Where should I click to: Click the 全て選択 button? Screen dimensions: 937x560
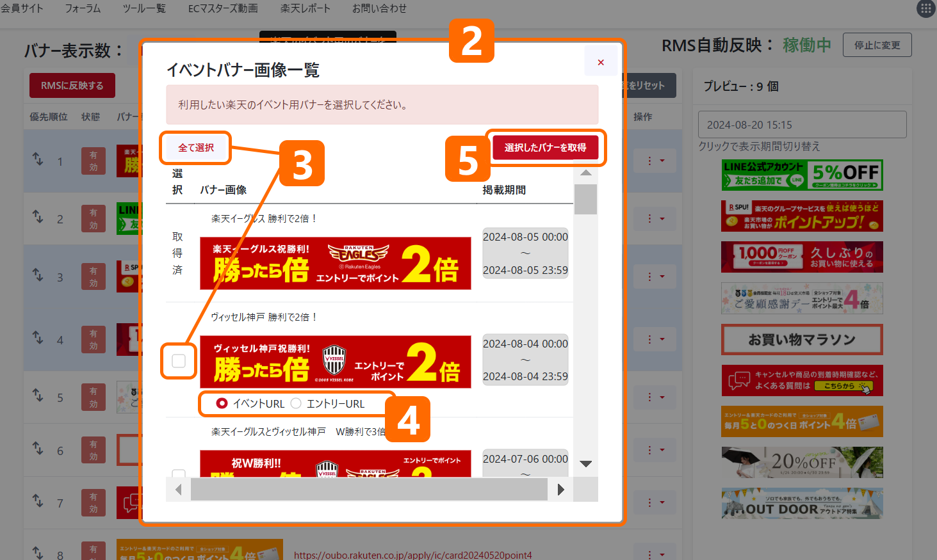196,148
